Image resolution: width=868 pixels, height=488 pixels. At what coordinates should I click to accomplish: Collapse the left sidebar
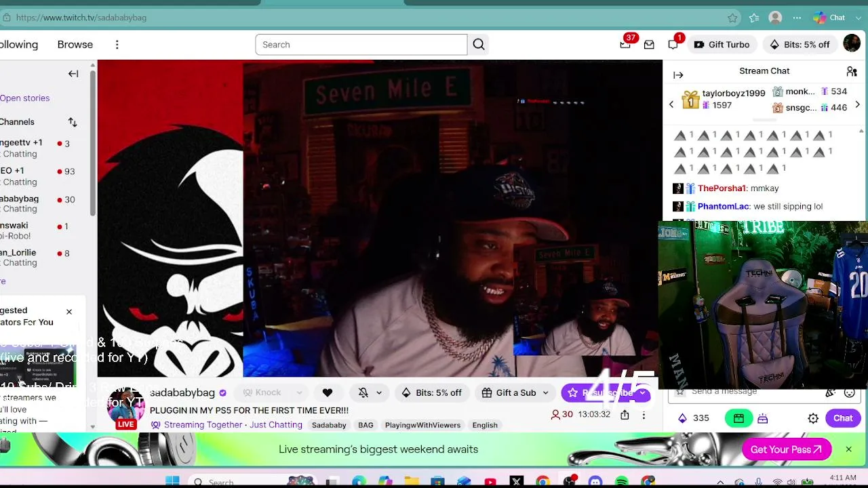pos(73,74)
